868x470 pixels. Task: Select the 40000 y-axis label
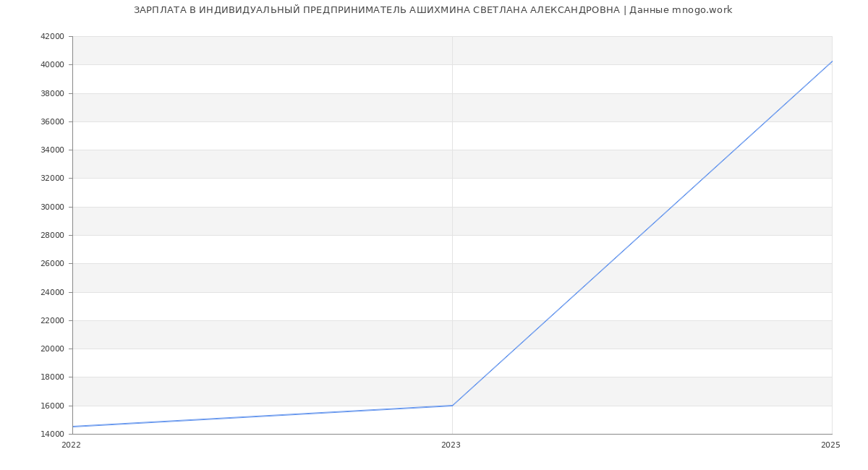52,65
